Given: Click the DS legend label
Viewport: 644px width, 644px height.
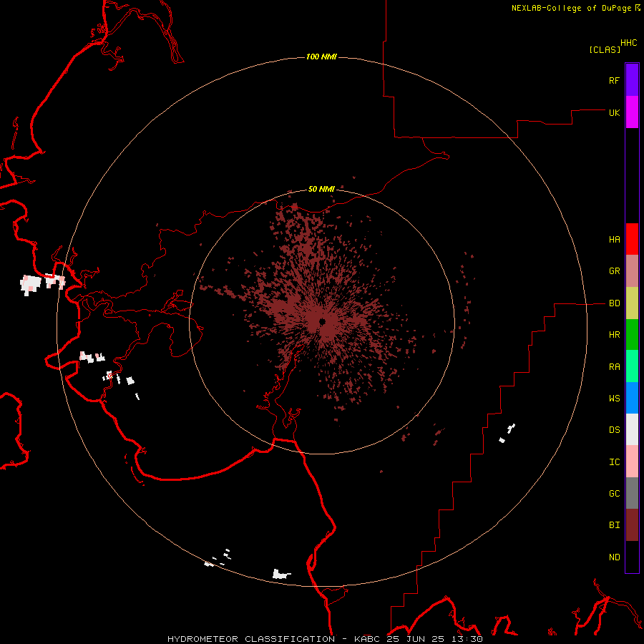Looking at the screenshot, I should point(614,430).
